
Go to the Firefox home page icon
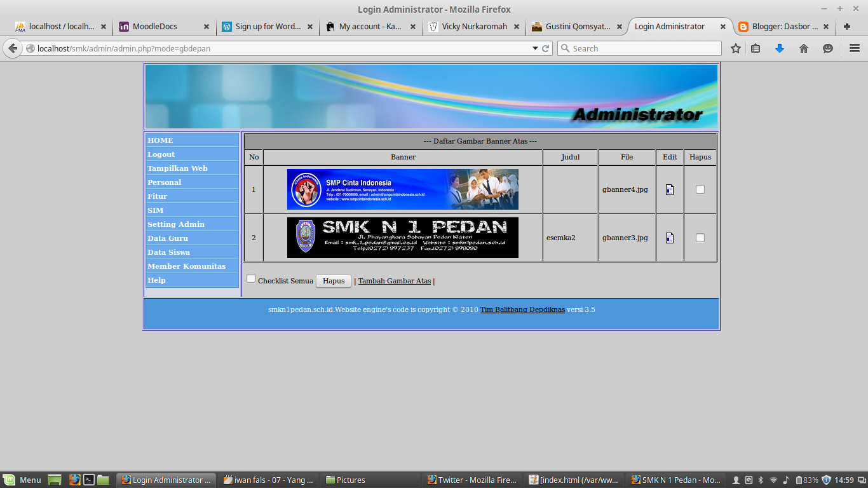pos(804,48)
